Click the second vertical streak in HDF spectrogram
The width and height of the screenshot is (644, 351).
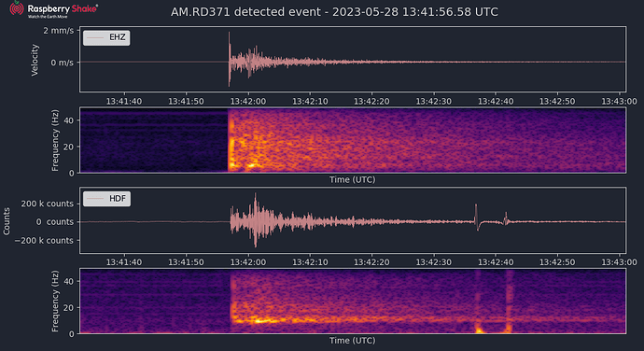click(x=510, y=302)
